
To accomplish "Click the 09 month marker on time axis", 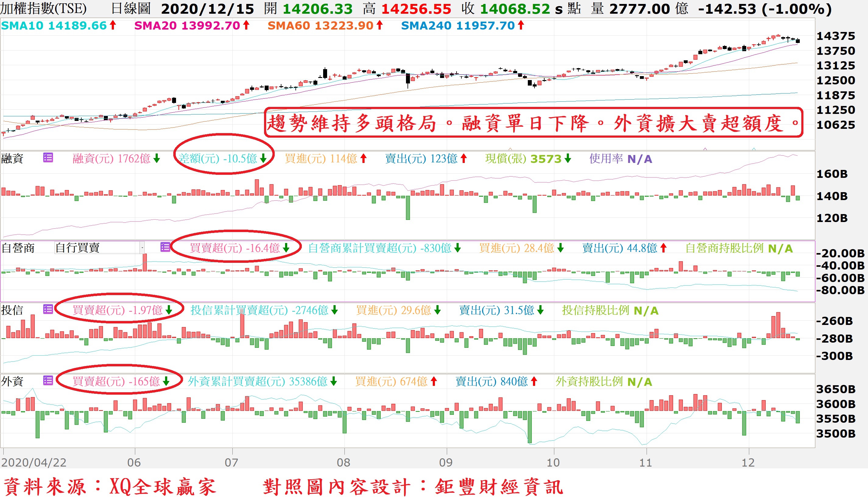I will click(446, 462).
